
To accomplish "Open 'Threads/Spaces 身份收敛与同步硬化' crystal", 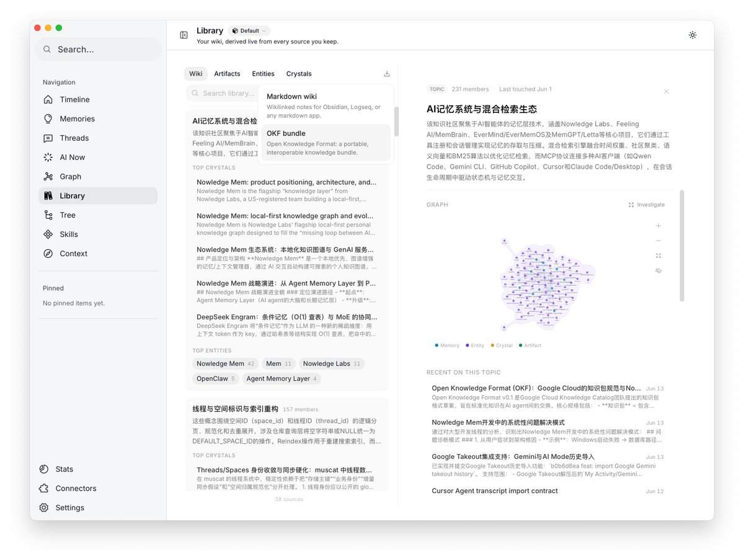I will pos(286,477).
